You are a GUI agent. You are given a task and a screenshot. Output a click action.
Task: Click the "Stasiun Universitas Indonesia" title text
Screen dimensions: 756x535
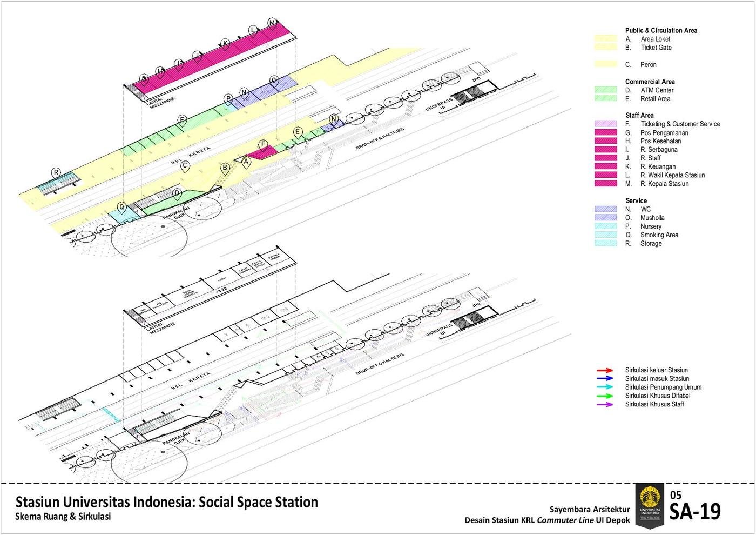166,502
